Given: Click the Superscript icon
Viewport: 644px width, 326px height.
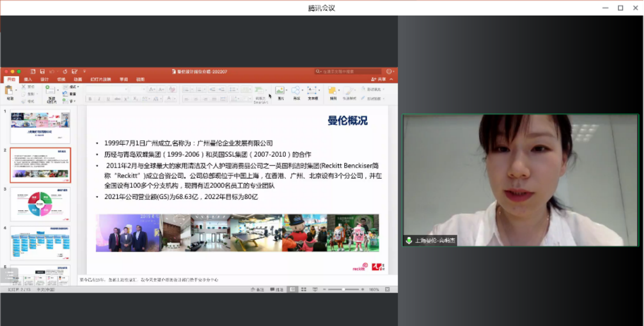Looking at the screenshot, I should 127,99.
